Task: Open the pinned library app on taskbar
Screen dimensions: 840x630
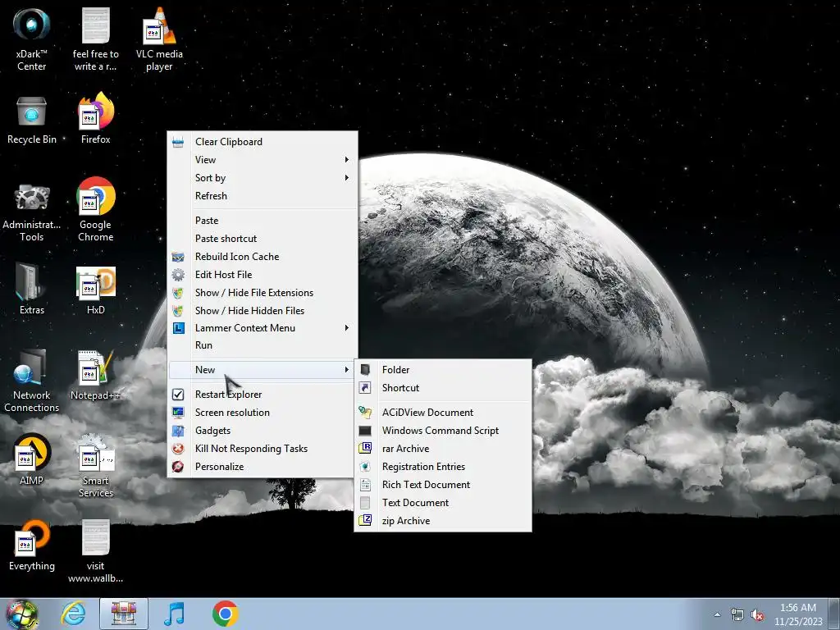Action: (124, 614)
